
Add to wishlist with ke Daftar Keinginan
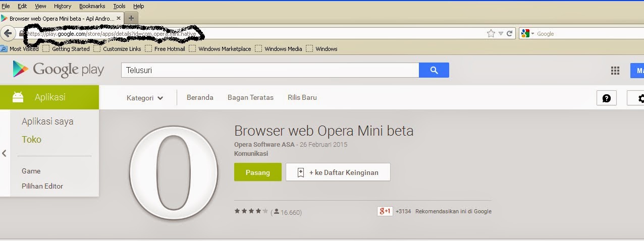point(338,172)
